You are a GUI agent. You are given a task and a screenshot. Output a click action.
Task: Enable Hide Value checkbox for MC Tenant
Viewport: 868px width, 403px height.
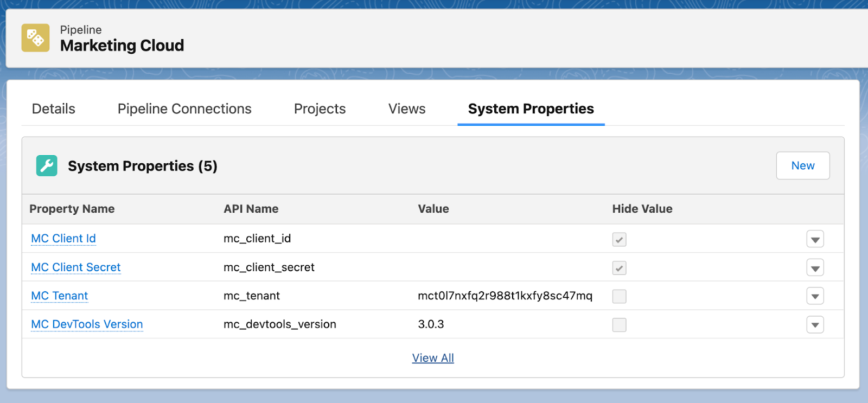pos(619,296)
